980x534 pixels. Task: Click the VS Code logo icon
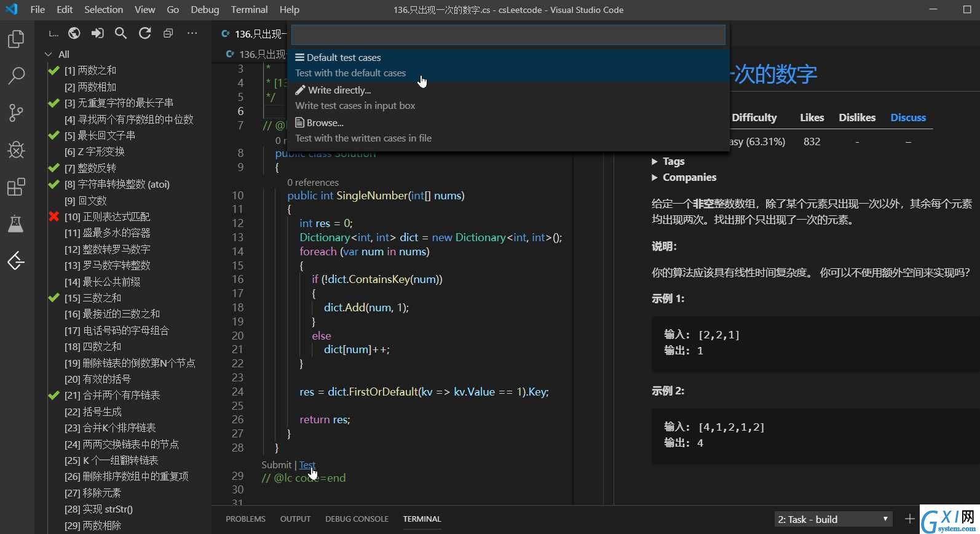(x=12, y=9)
